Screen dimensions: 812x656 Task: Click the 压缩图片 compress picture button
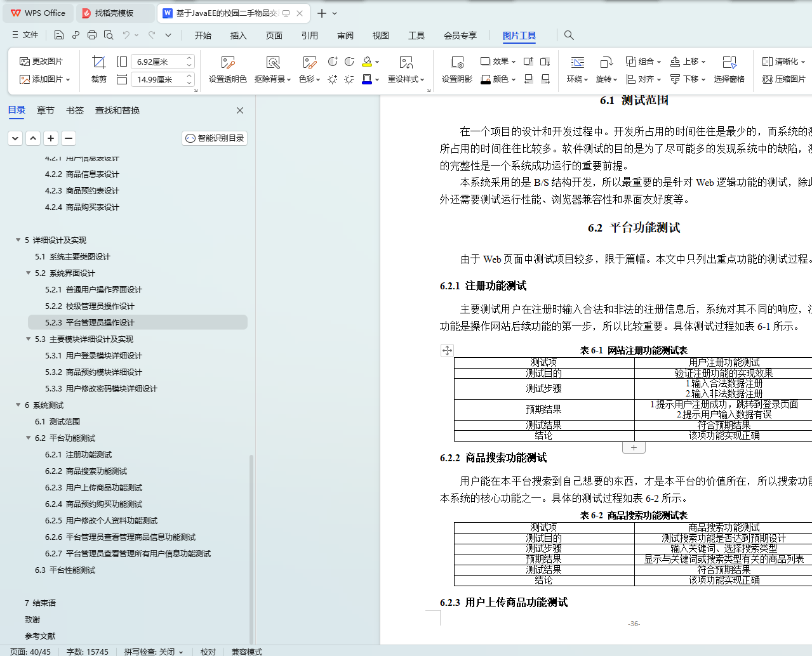784,79
